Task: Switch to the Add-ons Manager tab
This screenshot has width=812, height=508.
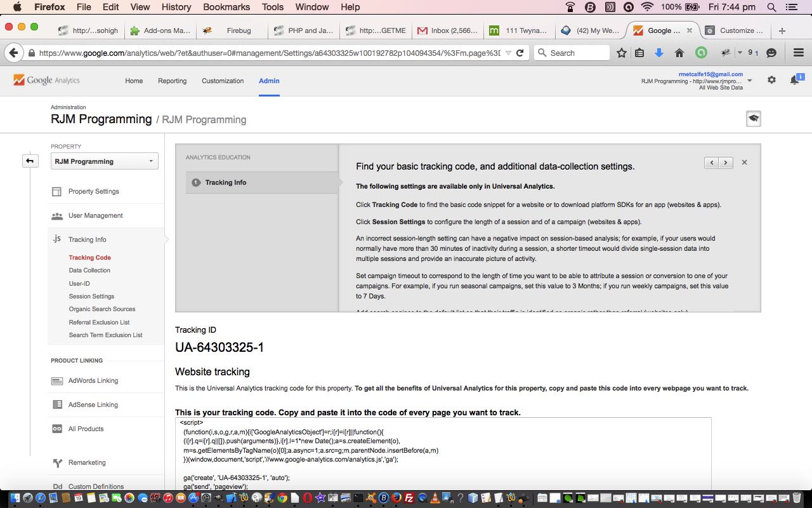Action: tap(160, 30)
